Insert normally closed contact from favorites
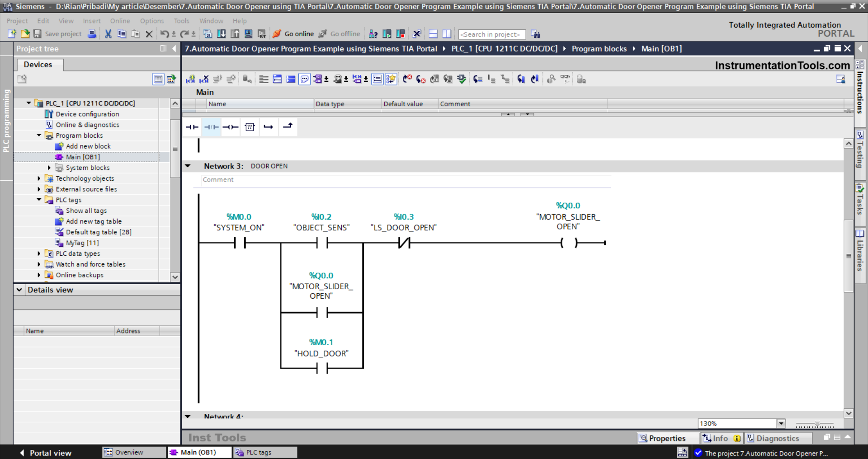868x459 pixels. point(211,127)
